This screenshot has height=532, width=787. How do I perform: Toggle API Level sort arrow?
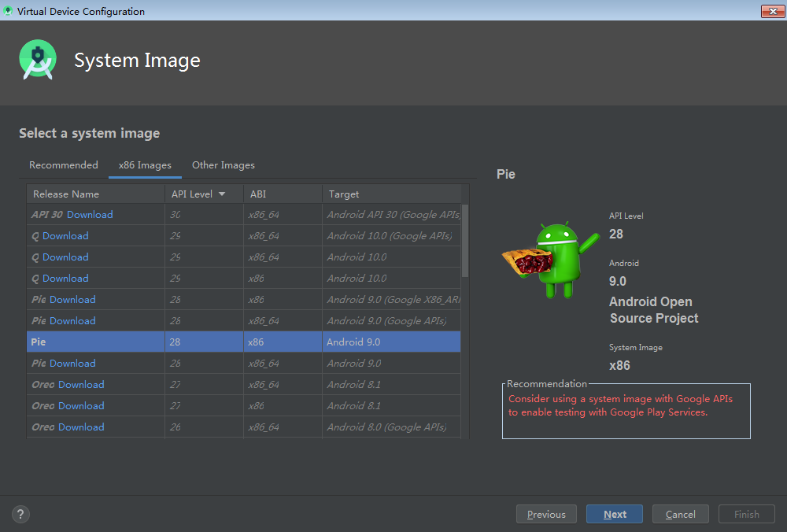[x=222, y=194]
